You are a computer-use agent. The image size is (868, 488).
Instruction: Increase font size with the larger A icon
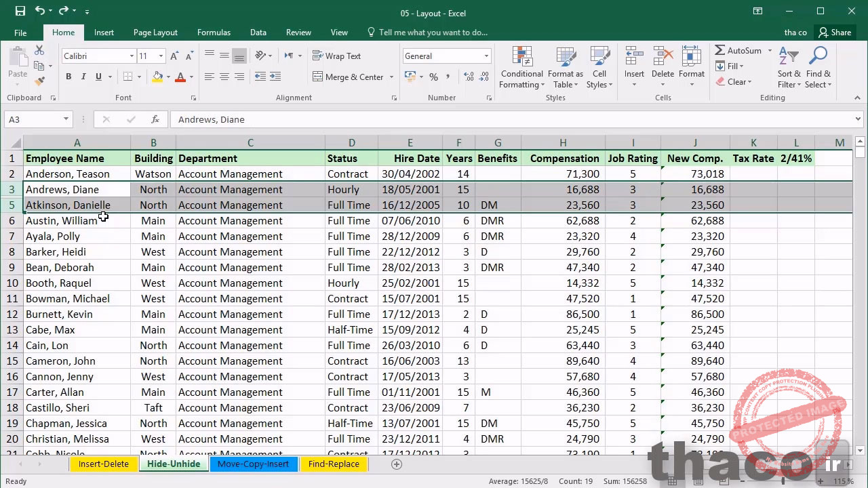pyautogui.click(x=174, y=56)
